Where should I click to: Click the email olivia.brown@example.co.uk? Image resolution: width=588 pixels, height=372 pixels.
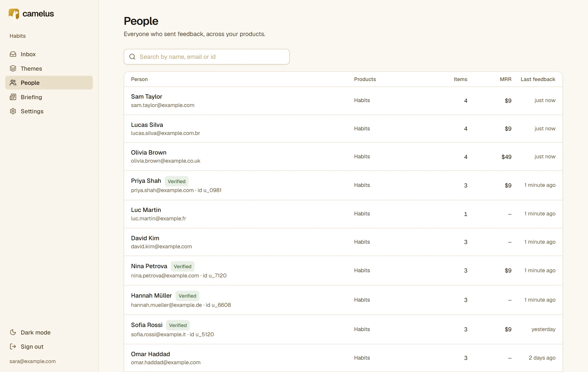[165, 161]
